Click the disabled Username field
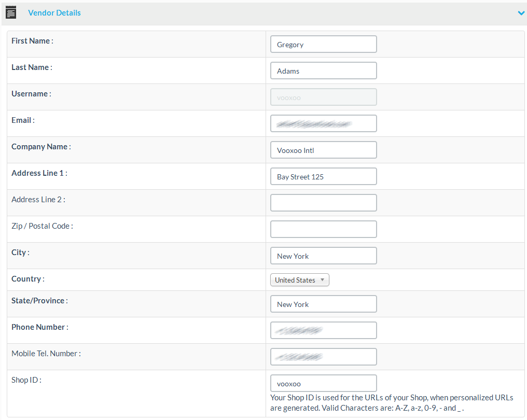Viewport: 527px width, 420px height. pos(323,97)
